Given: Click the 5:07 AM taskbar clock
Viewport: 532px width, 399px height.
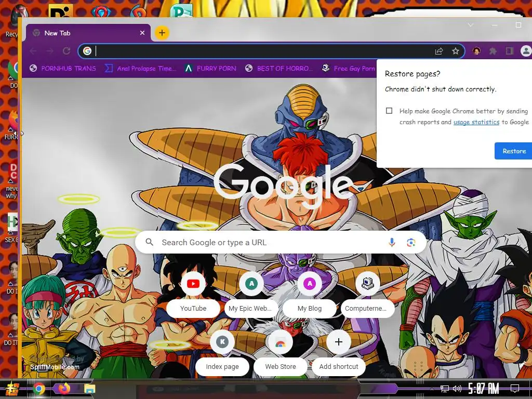Looking at the screenshot, I should point(484,389).
